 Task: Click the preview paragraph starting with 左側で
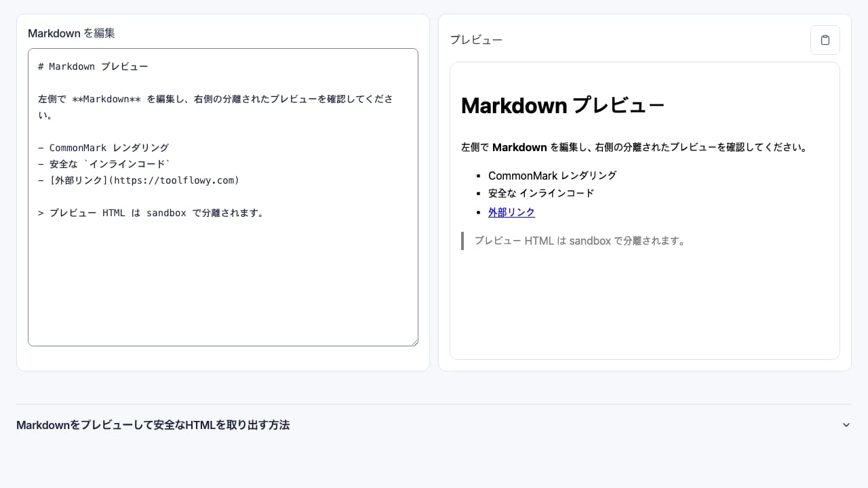(635, 147)
